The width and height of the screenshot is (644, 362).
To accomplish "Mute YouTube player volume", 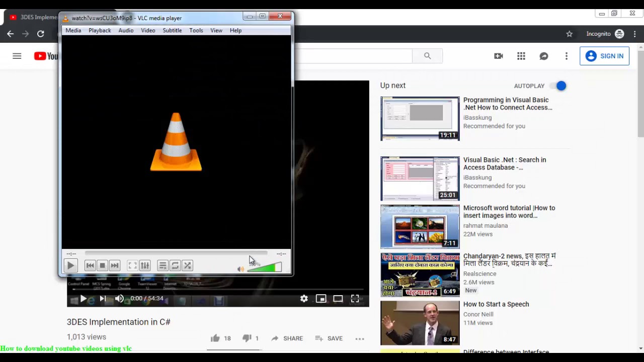I will (x=119, y=298).
